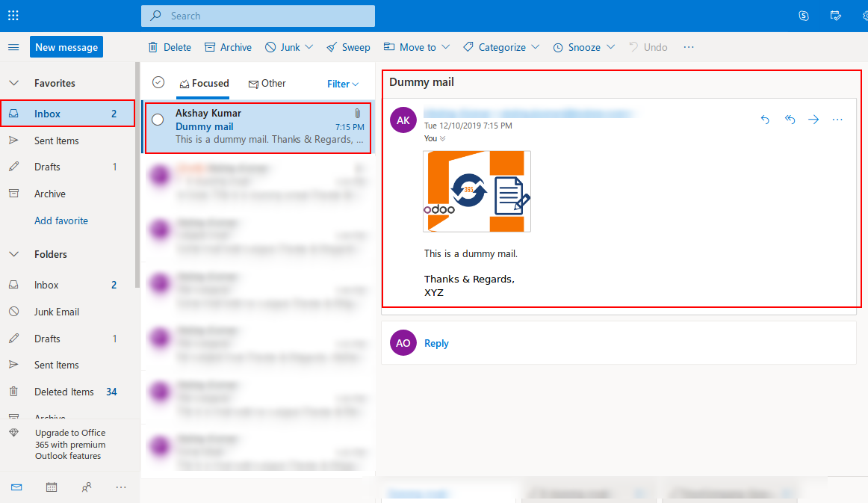The height and width of the screenshot is (503, 868).
Task: Open the People icon in bottom bar
Action: [87, 487]
